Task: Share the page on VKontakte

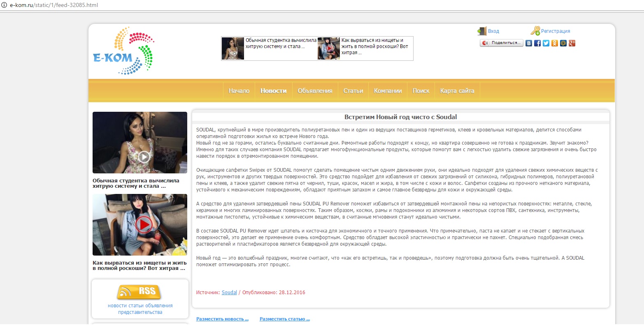Action: (529, 43)
